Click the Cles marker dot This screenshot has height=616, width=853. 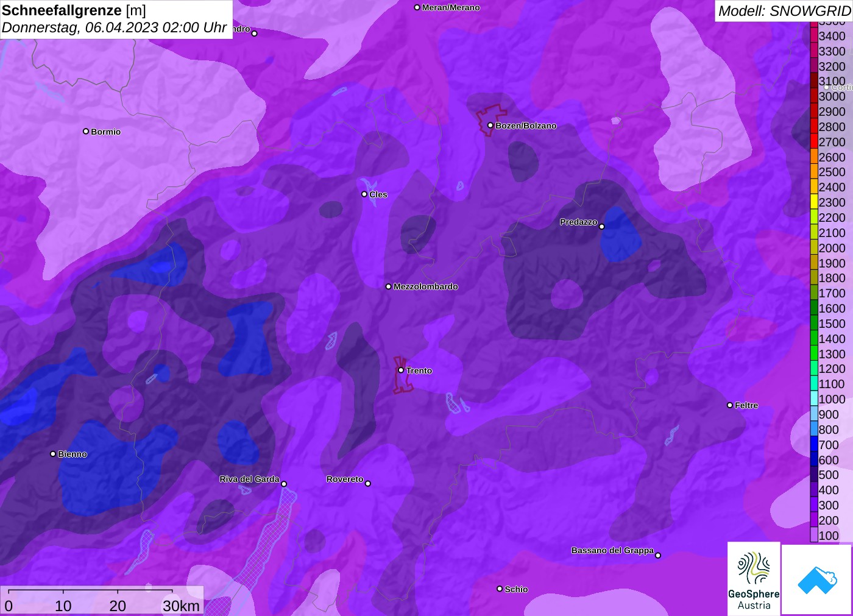[x=364, y=194]
